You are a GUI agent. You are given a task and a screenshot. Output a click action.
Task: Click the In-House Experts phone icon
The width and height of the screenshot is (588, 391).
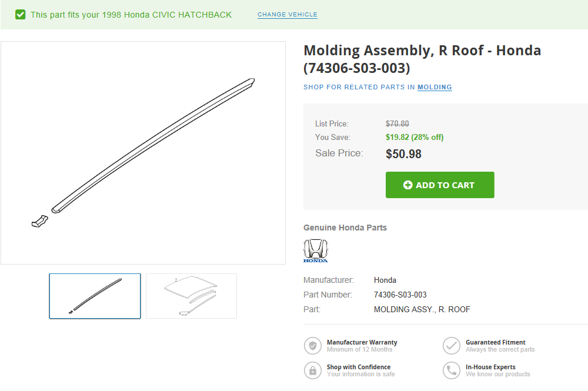click(x=452, y=370)
